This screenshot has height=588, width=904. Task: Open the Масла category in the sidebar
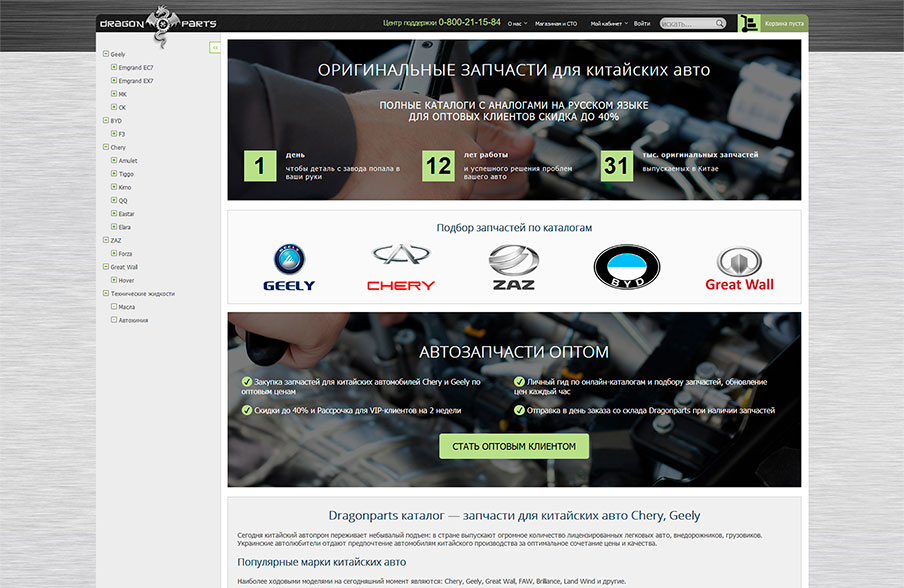pyautogui.click(x=126, y=307)
